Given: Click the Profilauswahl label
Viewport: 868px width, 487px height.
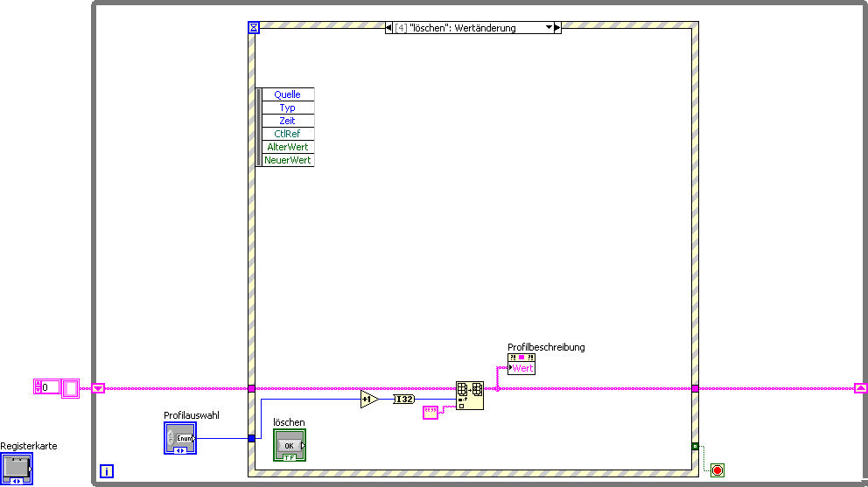Looking at the screenshot, I should (x=192, y=415).
